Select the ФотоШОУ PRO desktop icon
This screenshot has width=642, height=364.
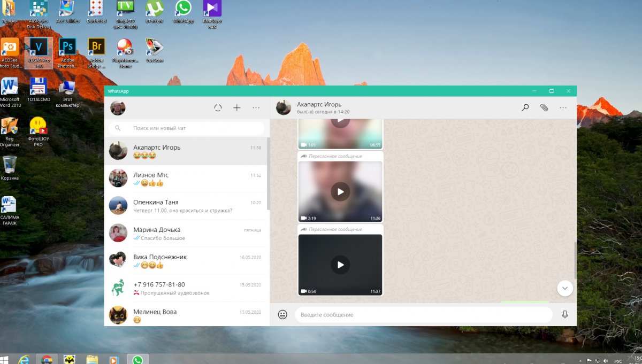[x=39, y=132]
